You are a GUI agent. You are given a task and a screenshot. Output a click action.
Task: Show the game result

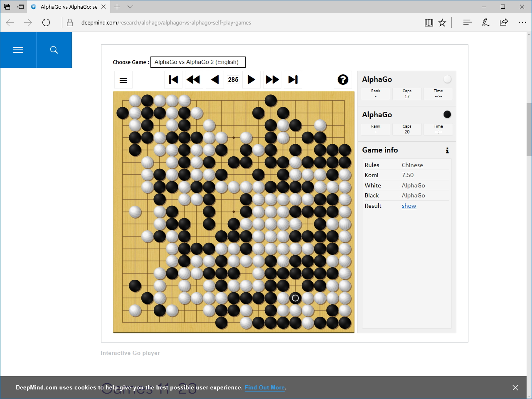(409, 206)
